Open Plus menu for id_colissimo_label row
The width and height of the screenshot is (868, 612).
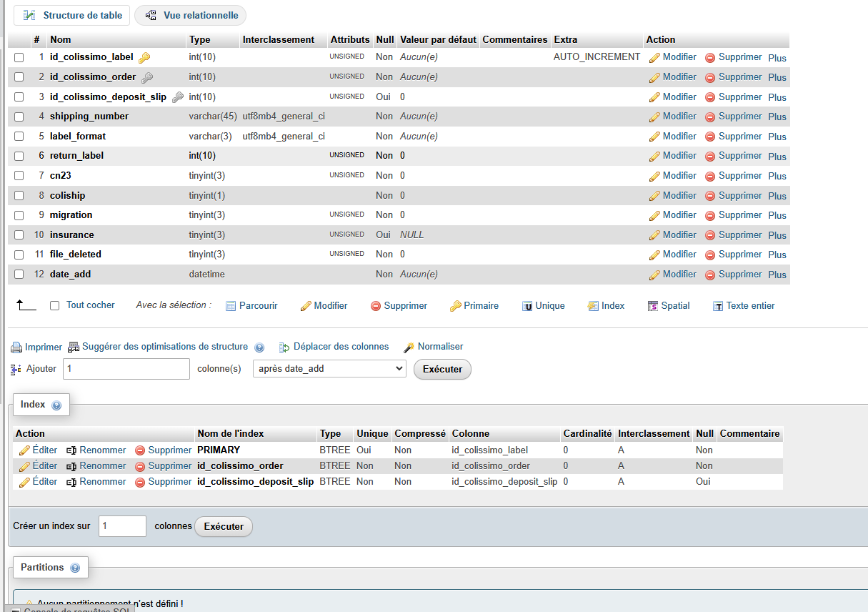pyautogui.click(x=777, y=58)
